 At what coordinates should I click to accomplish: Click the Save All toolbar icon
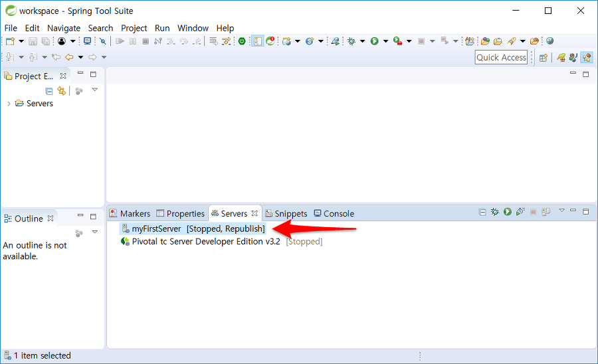pyautogui.click(x=45, y=41)
